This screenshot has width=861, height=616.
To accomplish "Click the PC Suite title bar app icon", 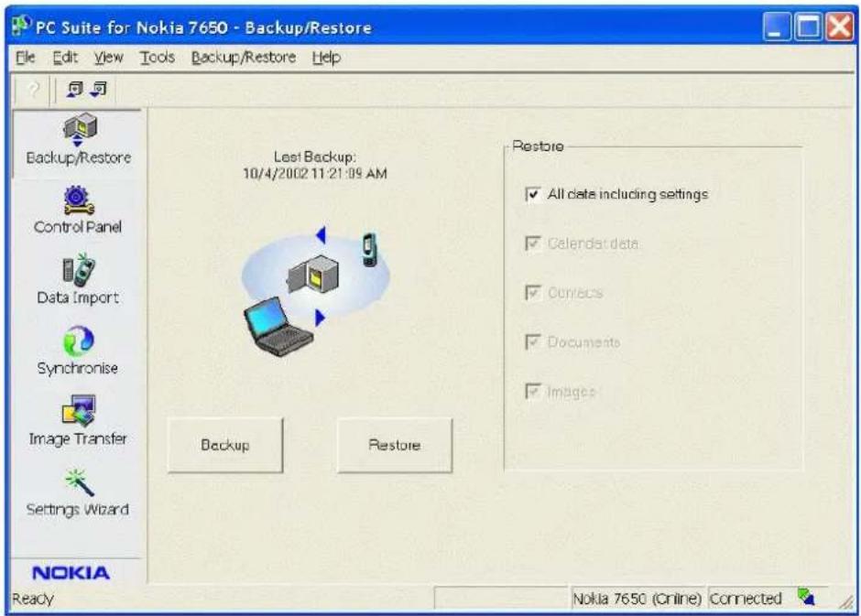I will (x=21, y=26).
